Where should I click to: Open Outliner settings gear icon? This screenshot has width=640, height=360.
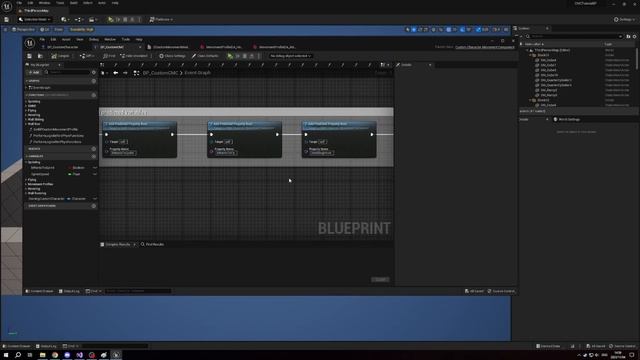point(634,36)
